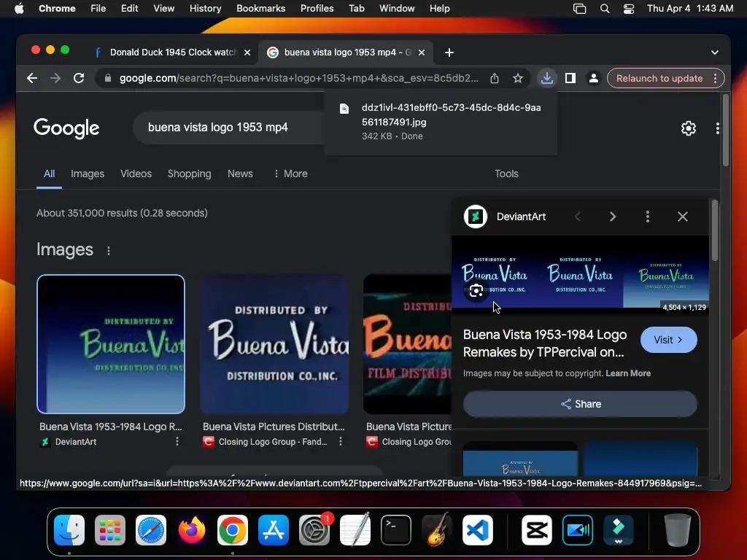Open Spotlight search in menu bar
This screenshot has width=747, height=560.
605,9
